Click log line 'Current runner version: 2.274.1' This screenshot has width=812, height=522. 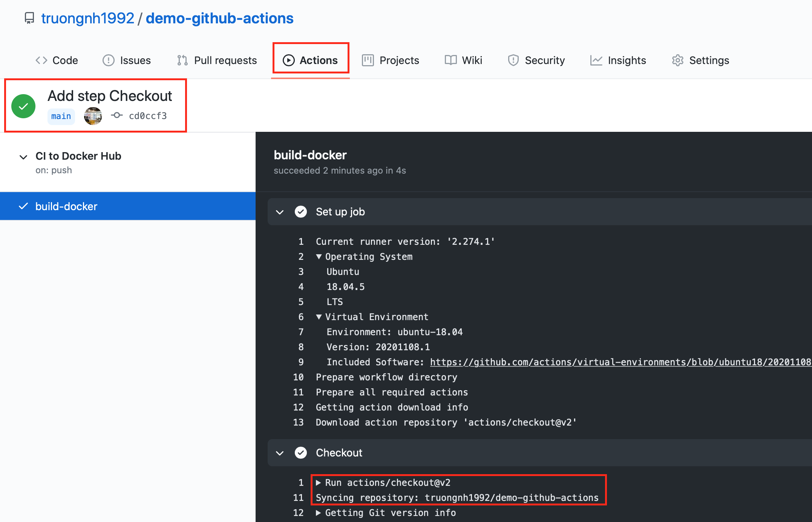coord(405,241)
